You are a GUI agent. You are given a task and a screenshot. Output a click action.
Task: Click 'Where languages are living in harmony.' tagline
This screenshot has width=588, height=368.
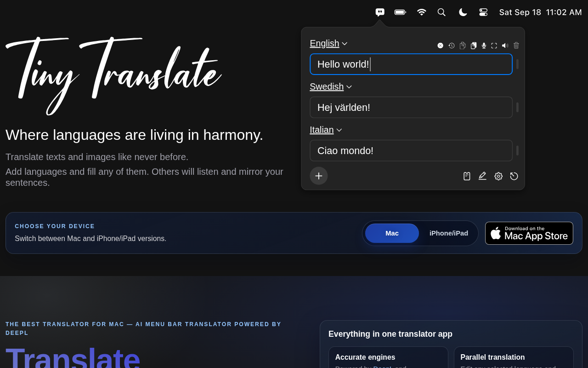point(135,135)
